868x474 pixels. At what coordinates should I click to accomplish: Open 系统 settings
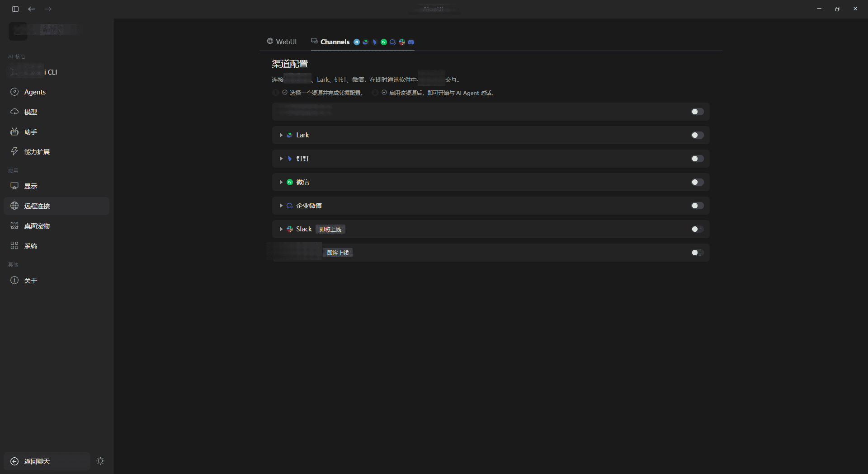pos(57,246)
